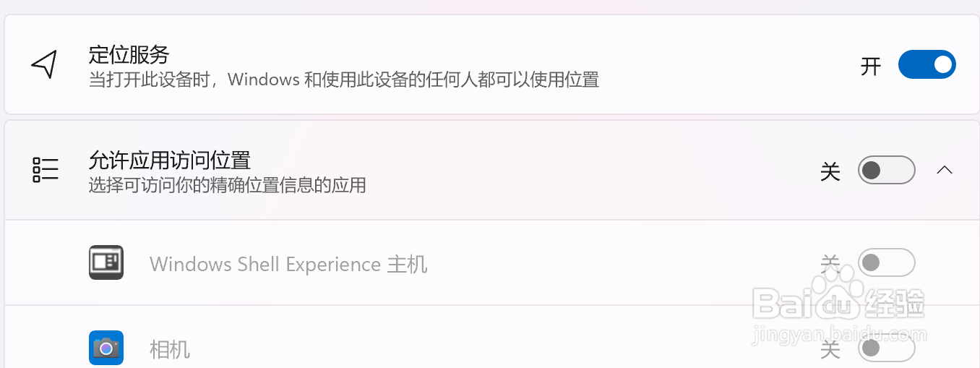Screen dimensions: 980x368
Task: Toggle the 相机 location access switch
Action: tap(887, 349)
